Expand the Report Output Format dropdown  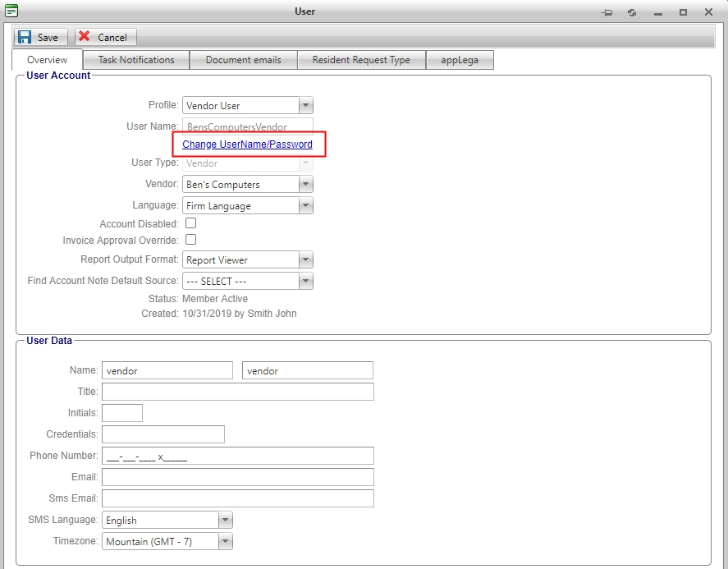point(305,259)
